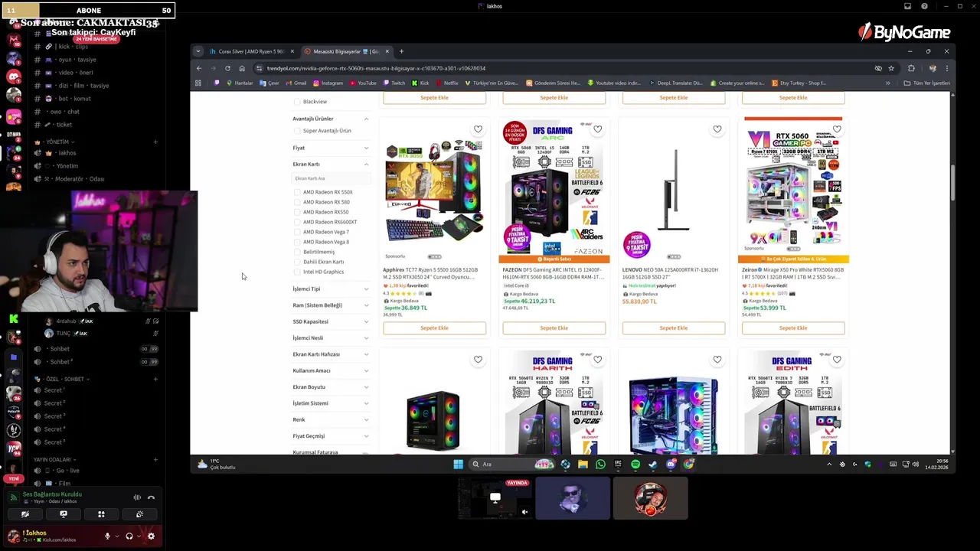Search graphics card in Ekran Kartı Ara field
The width and height of the screenshot is (980, 551).
[x=331, y=178]
